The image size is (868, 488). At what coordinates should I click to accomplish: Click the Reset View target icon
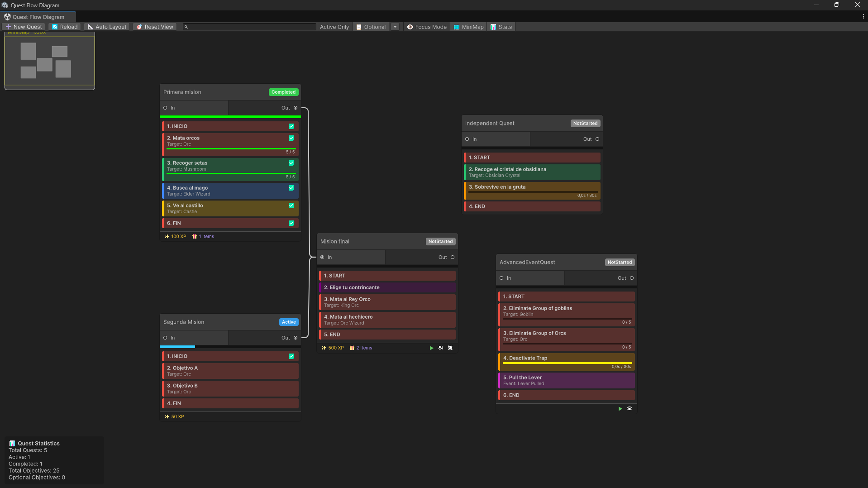[x=139, y=27]
